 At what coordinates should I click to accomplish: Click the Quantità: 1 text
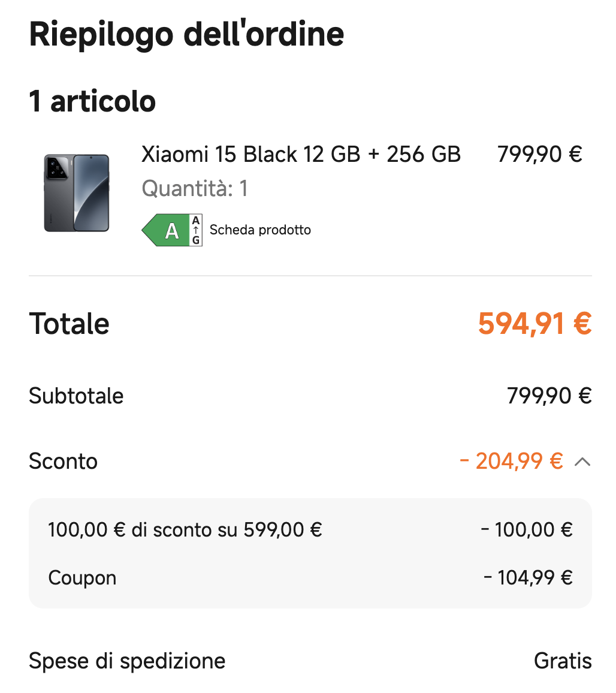[194, 189]
